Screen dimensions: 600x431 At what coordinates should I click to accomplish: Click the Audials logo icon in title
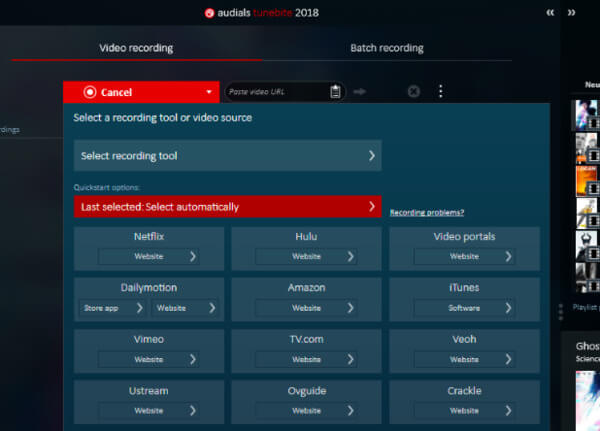pyautogui.click(x=209, y=13)
